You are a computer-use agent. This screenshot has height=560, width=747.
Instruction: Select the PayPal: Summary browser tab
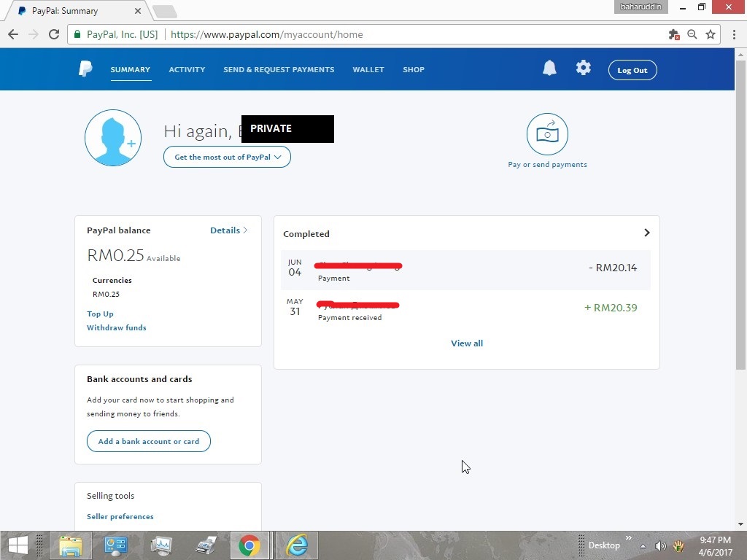point(79,10)
